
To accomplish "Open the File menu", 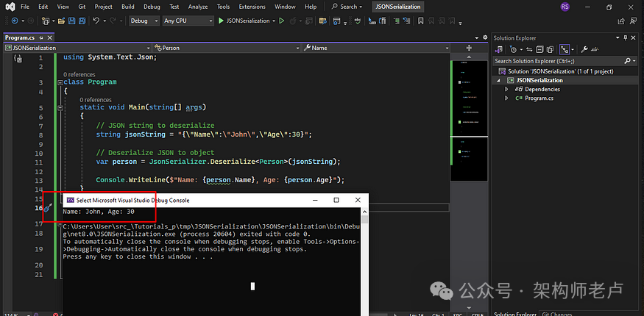I will point(24,7).
